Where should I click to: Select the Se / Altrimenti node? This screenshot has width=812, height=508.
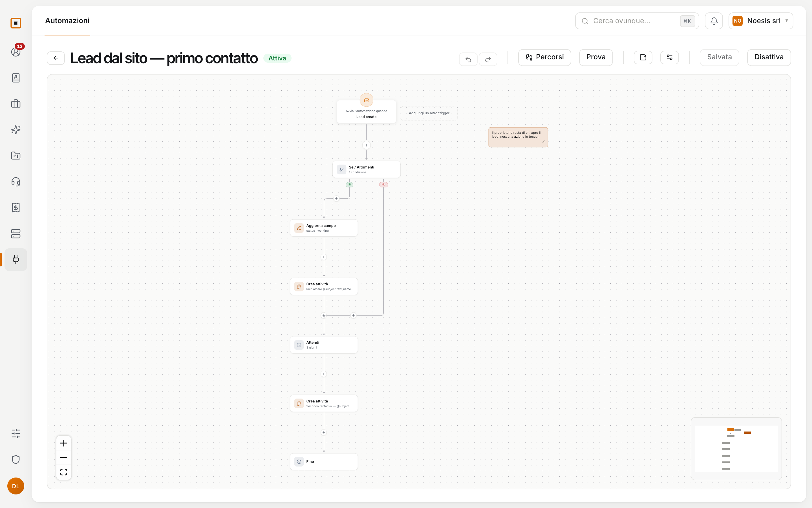point(367,169)
